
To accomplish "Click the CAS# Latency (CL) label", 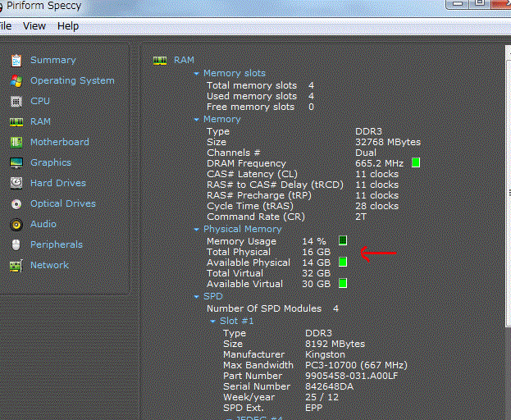I will [252, 174].
